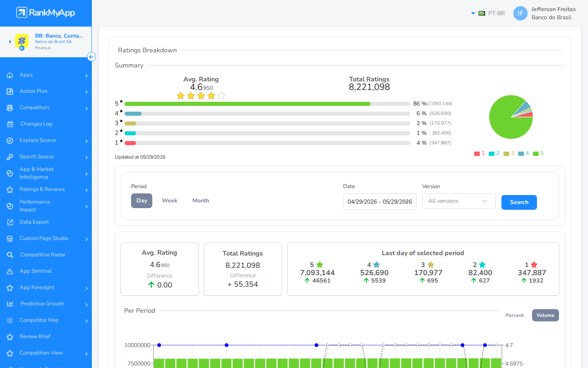Viewport: 588px width, 368px height.
Task: Click the Jefferson Freitas user name
Action: coord(553,9)
